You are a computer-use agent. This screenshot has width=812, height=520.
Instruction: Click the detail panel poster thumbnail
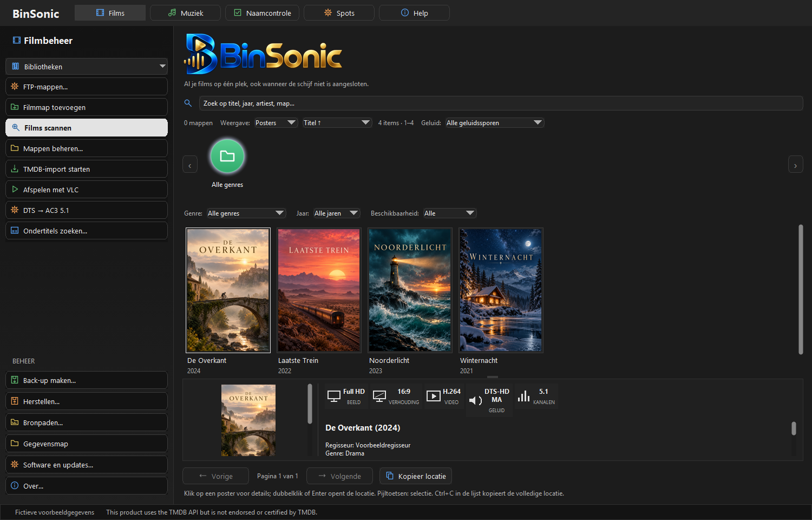pos(248,420)
